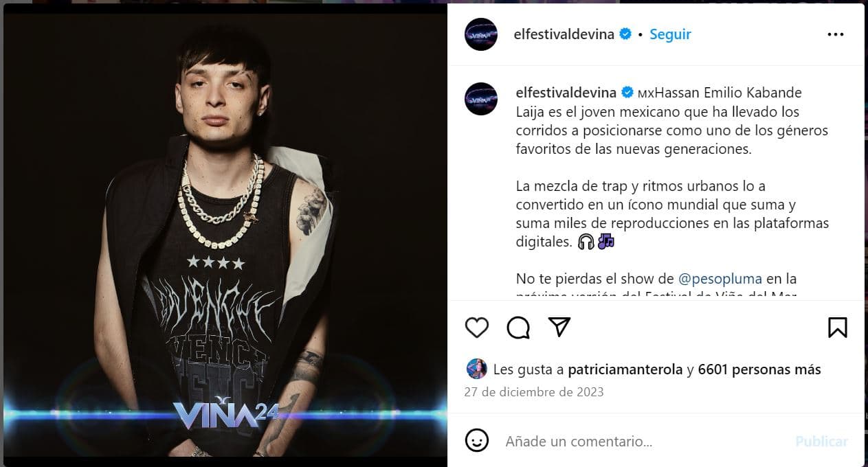Visit @pesopluma mention link

[720, 279]
